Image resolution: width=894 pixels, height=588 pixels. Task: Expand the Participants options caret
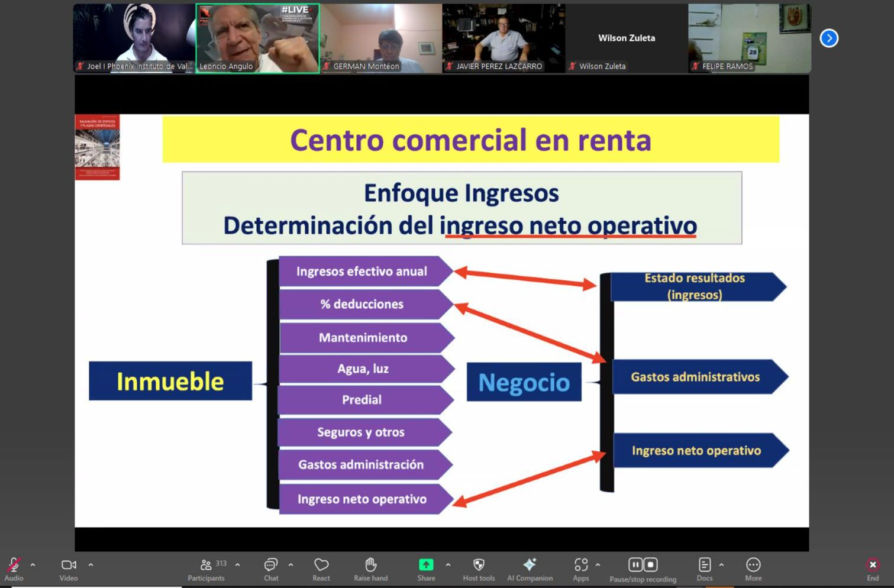pyautogui.click(x=237, y=565)
